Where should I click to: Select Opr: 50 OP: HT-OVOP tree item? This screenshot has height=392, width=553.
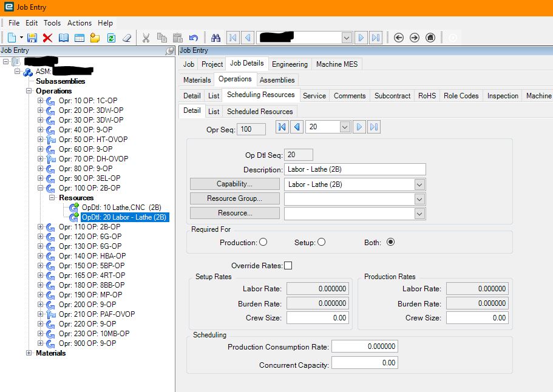93,139
